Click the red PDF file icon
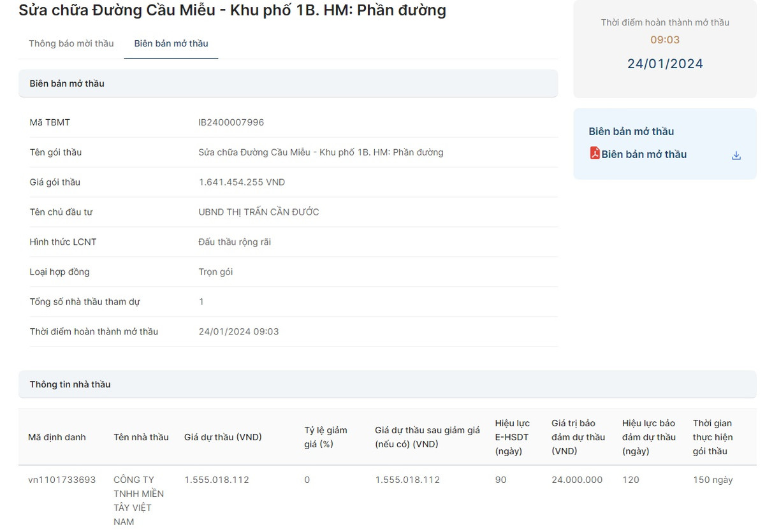 click(x=594, y=154)
